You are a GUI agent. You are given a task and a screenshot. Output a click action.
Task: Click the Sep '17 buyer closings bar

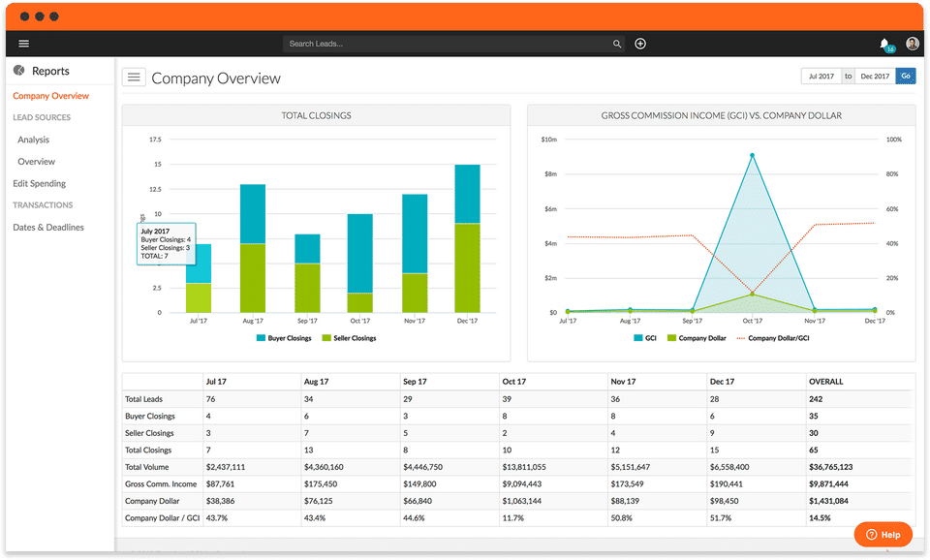307,249
